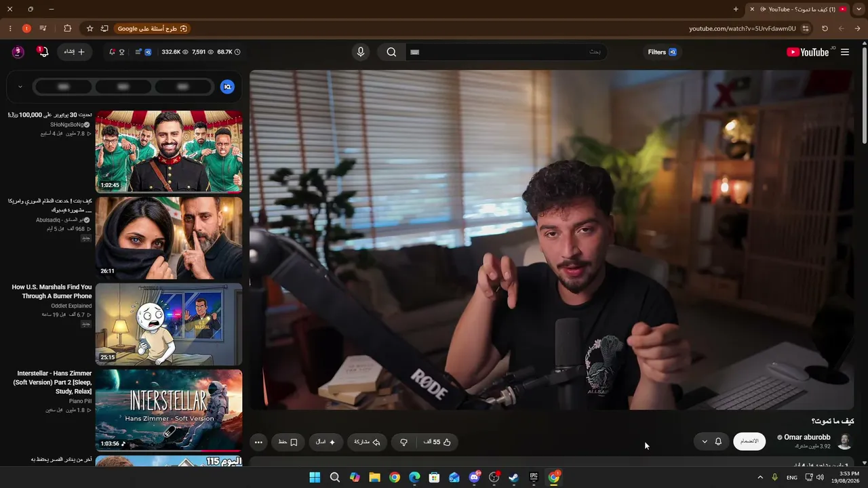Select the YouTube كيف ما تموت tab
Viewport: 868px width, 488px height.
pyautogui.click(x=797, y=9)
